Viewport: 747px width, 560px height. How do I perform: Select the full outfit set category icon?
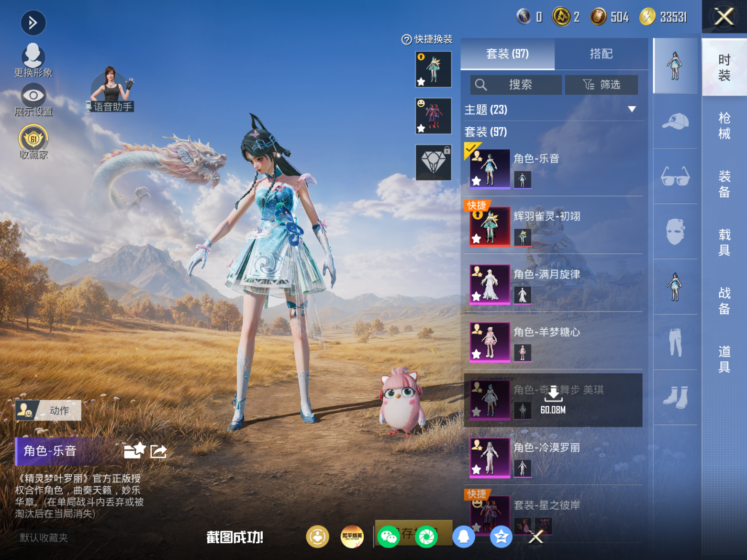point(675,66)
